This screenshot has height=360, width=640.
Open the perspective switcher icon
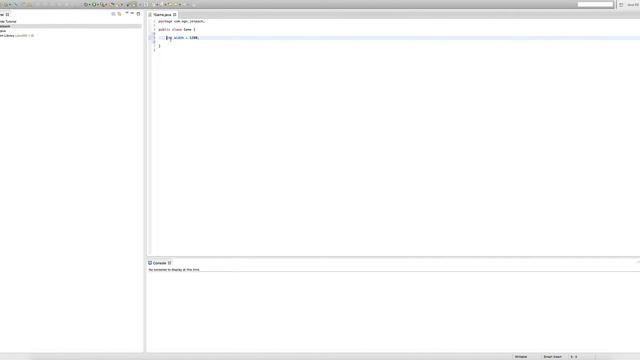(x=621, y=4)
